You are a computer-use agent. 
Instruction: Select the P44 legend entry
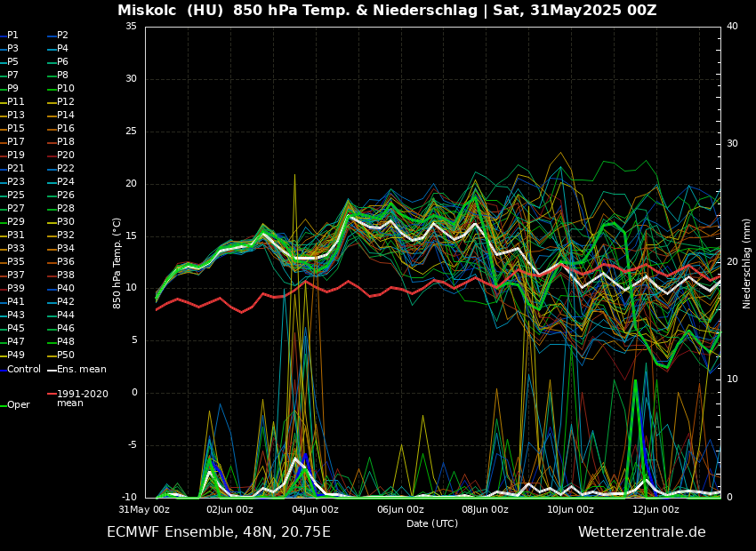[66, 315]
